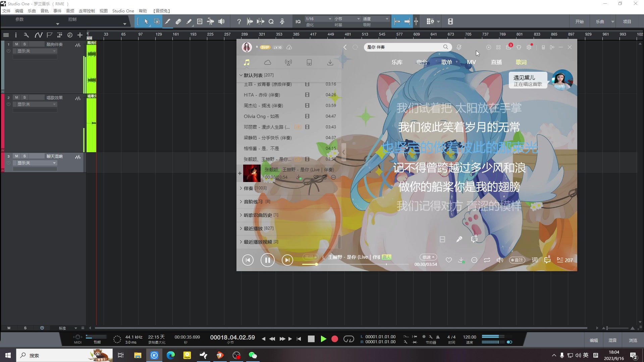Open the cloud tab in music player
Viewport: 644px width, 362px height.
coord(268,62)
